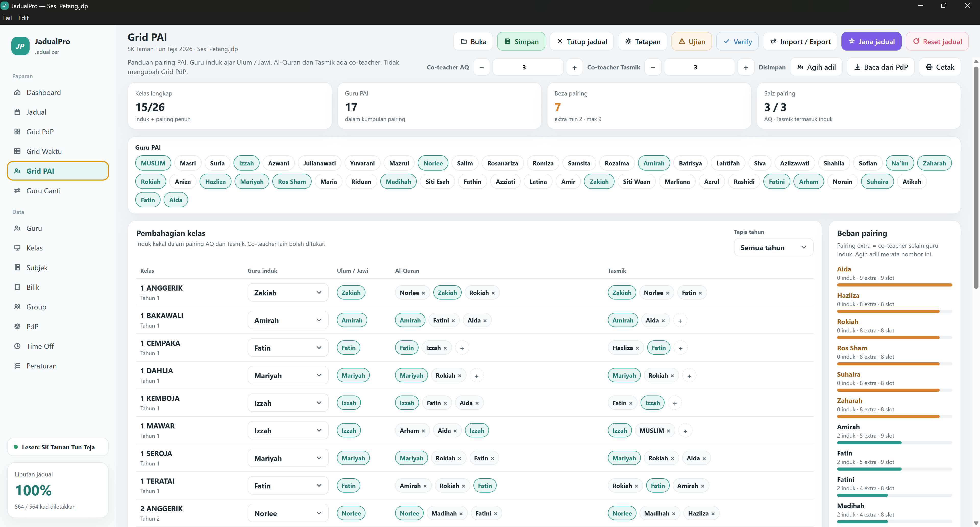Click Reset jadual
The height and width of the screenshot is (527, 980).
(937, 41)
